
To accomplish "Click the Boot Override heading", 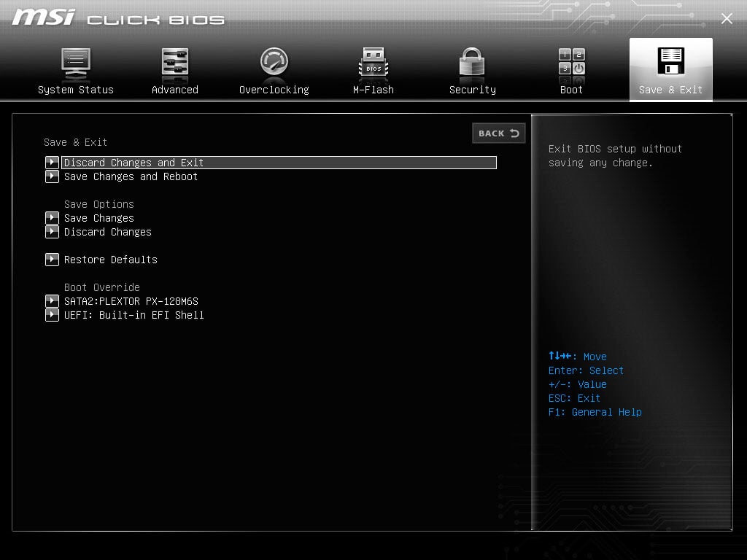I will pyautogui.click(x=102, y=287).
